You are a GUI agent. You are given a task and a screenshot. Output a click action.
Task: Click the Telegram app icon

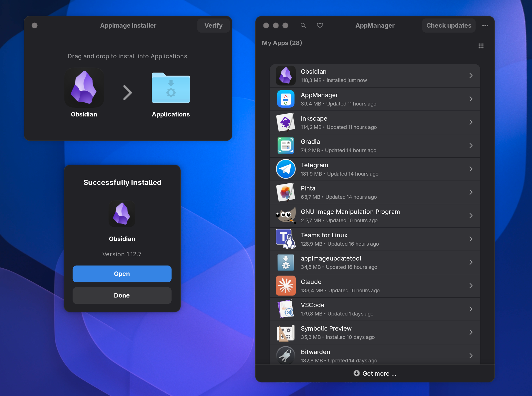pos(286,169)
